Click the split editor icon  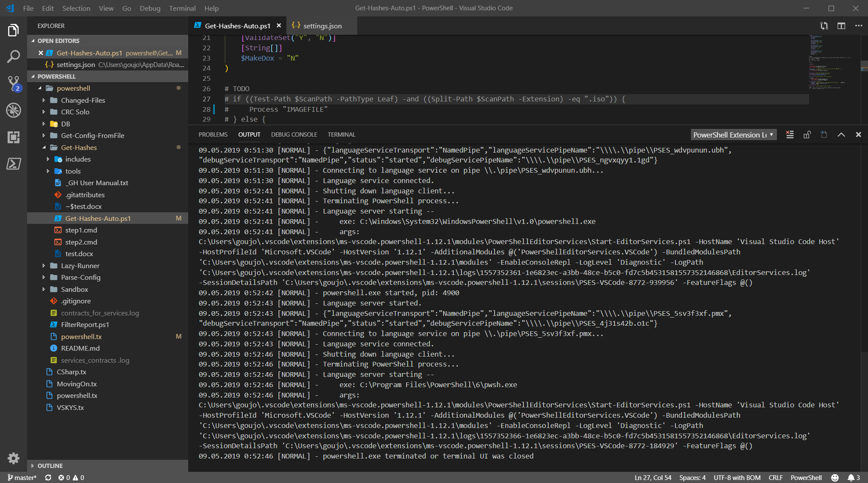click(841, 26)
